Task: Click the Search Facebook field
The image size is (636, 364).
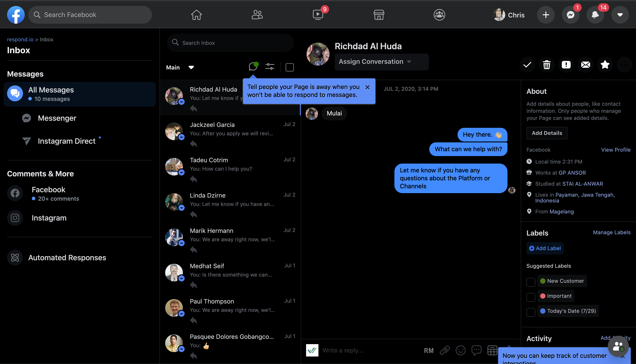Action: [90, 15]
